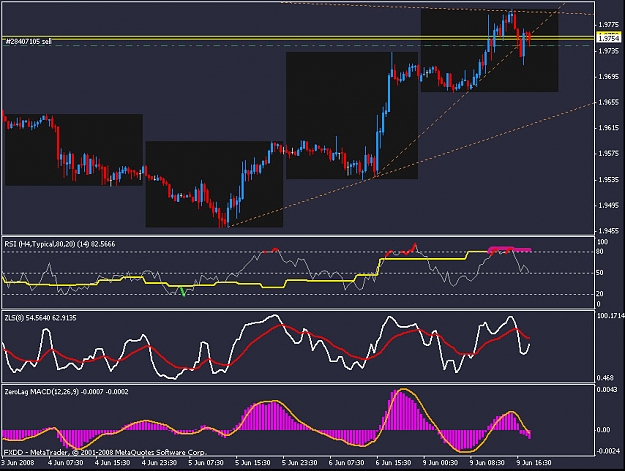625x471 pixels.
Task: Click the ZeroLag MACD(12,26,9) indicator label
Action: point(66,392)
